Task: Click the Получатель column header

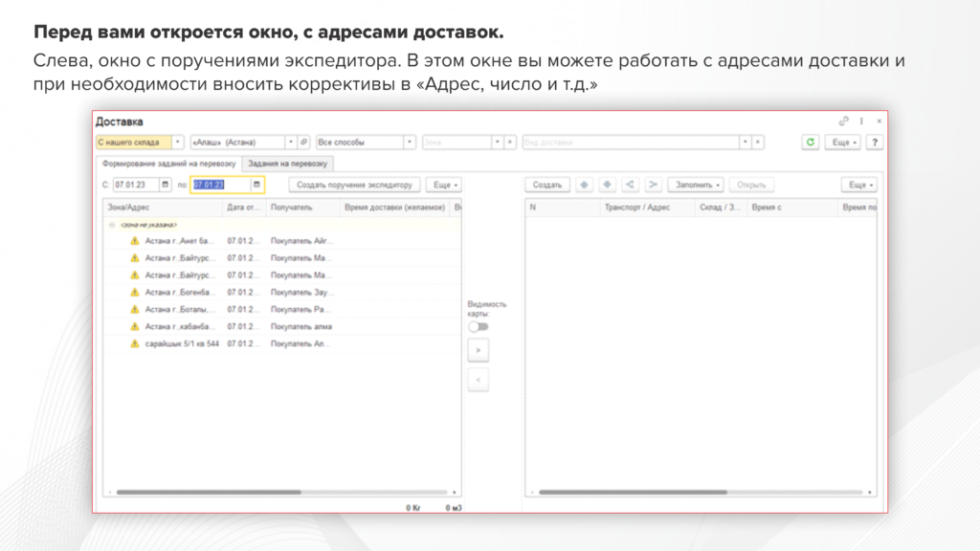Action: point(303,208)
